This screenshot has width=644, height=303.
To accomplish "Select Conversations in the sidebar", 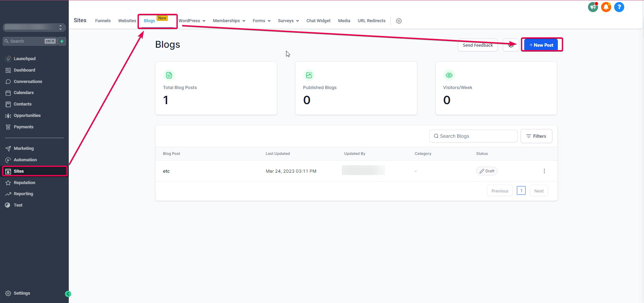I will point(28,82).
